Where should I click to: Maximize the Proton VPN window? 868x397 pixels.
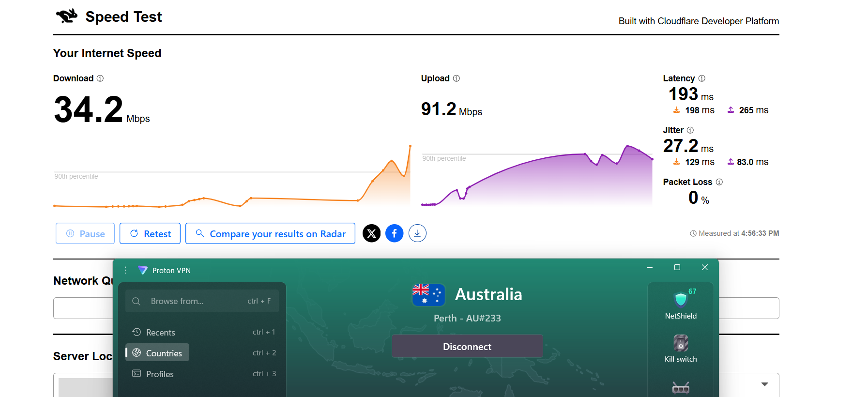click(x=677, y=267)
